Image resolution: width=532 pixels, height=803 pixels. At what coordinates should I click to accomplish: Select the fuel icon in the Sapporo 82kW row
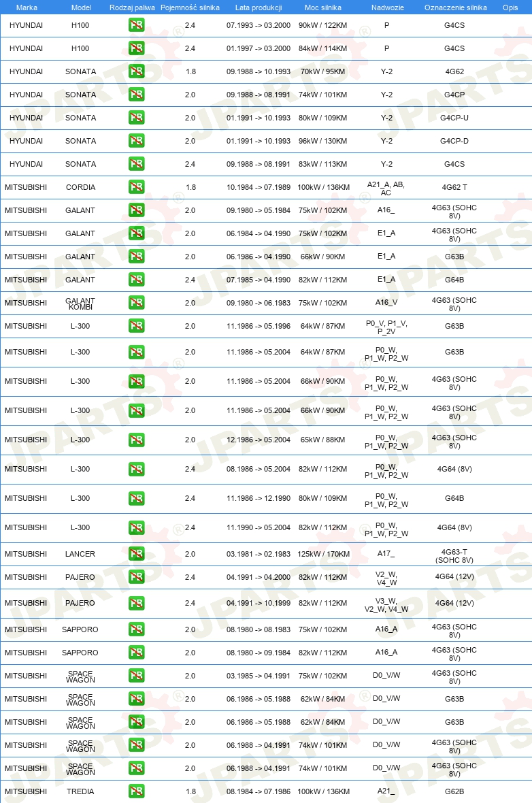pyautogui.click(x=136, y=653)
